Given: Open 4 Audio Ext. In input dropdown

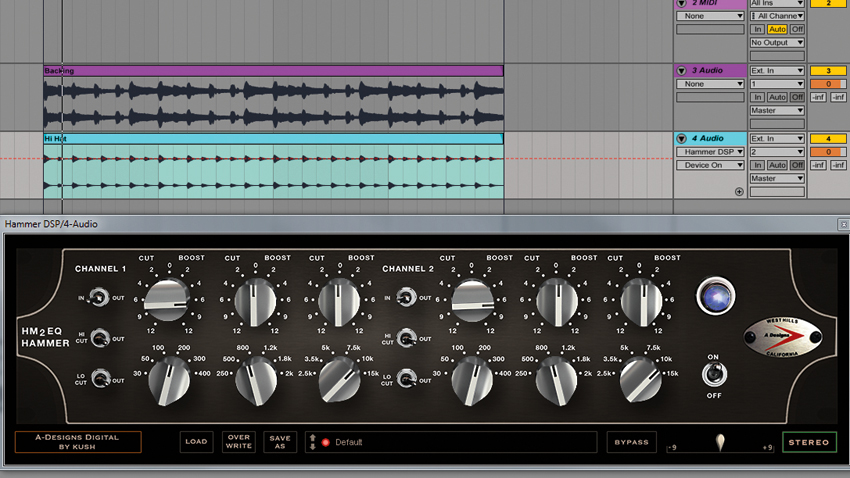Looking at the screenshot, I should pos(777,139).
